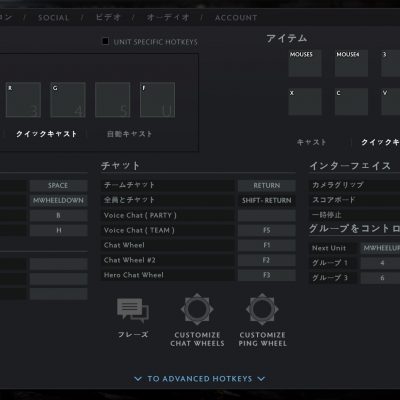Select ability slot bound to F
The height and width of the screenshot is (400, 400).
pos(157,100)
